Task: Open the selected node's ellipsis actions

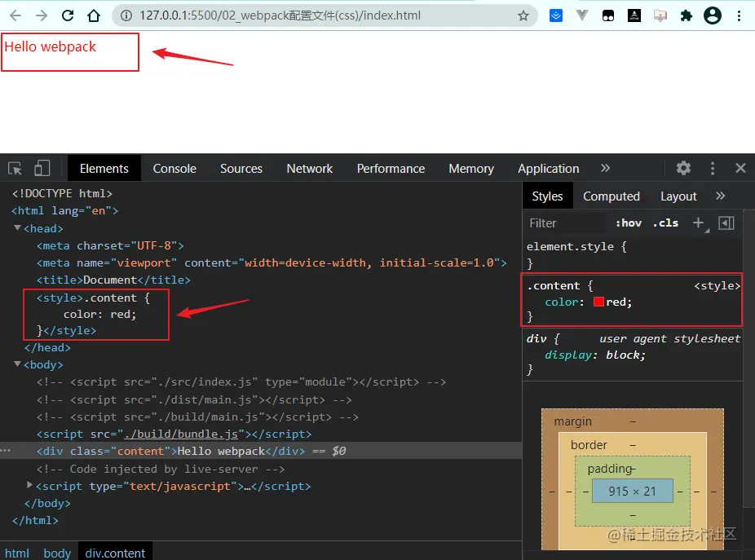Action: pos(5,450)
